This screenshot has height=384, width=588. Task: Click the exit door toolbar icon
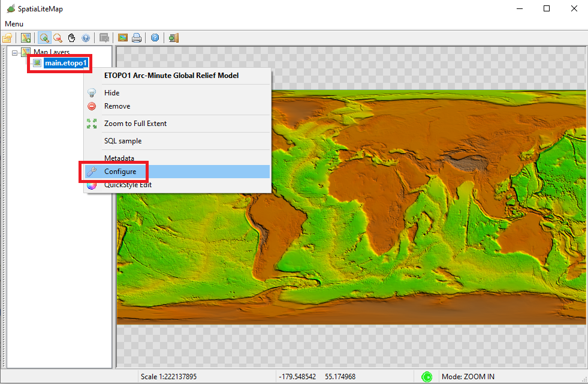click(x=174, y=38)
